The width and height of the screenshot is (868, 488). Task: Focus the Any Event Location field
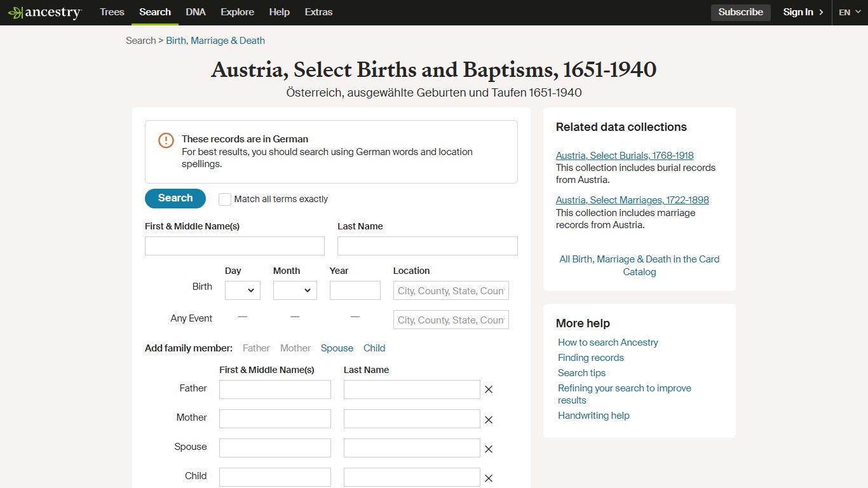tap(451, 320)
